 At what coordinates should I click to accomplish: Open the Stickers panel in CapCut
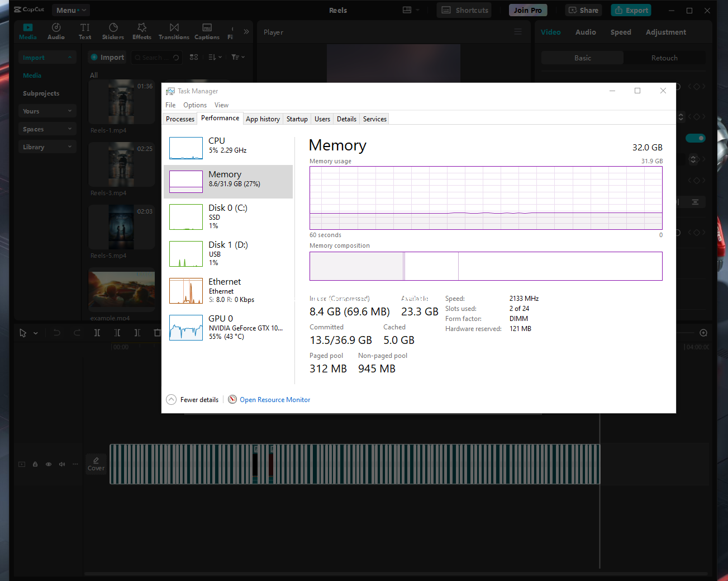pyautogui.click(x=113, y=31)
